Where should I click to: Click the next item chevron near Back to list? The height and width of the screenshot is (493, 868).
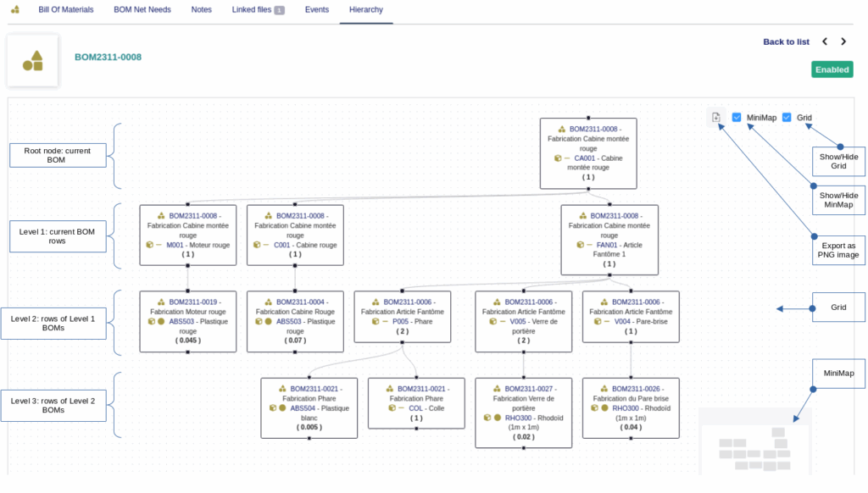click(843, 41)
